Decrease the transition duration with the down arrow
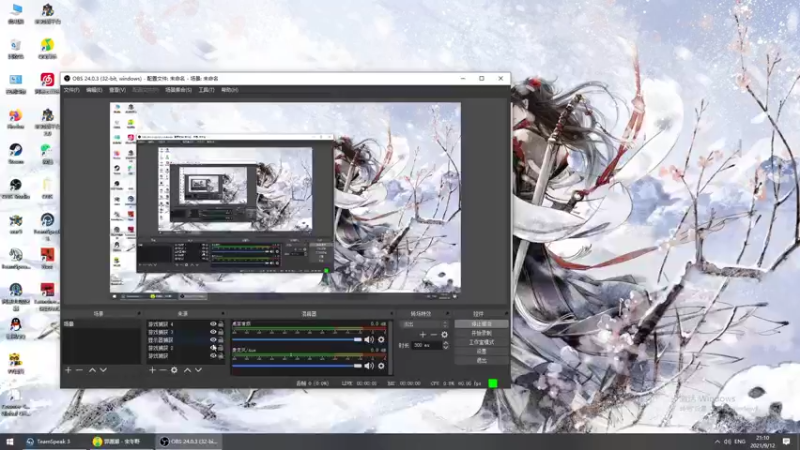Image resolution: width=800 pixels, height=450 pixels. coord(445,347)
